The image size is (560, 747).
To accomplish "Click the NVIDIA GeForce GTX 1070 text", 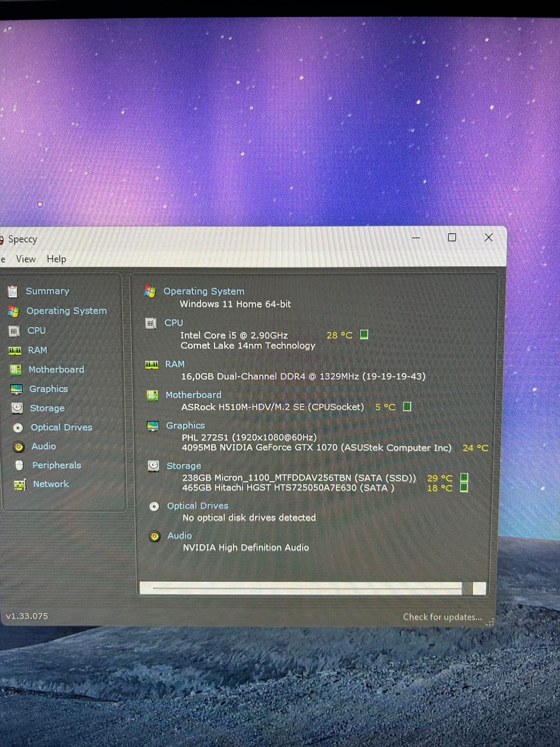I will [x=317, y=448].
